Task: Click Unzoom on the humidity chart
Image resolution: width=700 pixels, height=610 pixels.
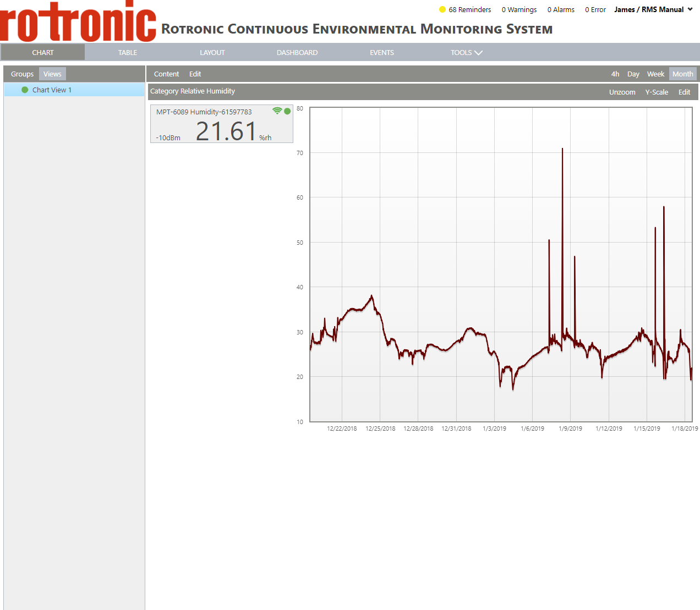Action: click(622, 92)
